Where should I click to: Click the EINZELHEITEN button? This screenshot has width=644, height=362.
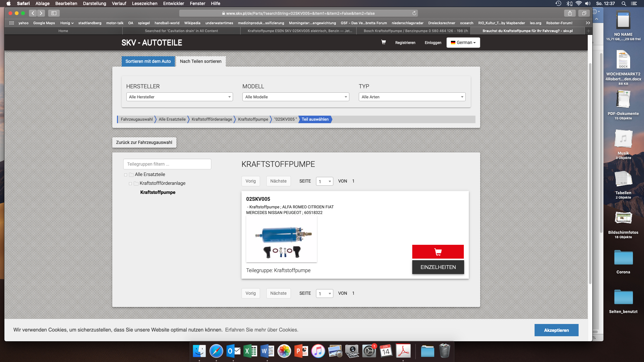pos(438,267)
